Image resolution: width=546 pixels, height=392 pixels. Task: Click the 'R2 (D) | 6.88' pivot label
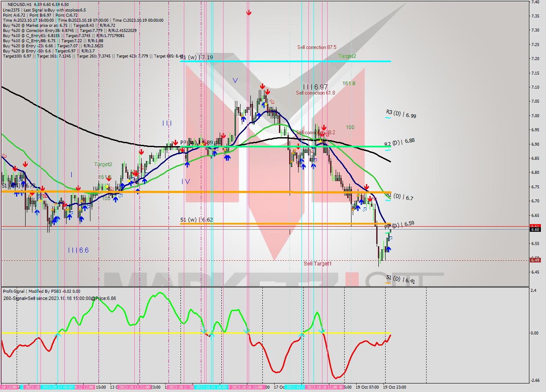[399, 143]
